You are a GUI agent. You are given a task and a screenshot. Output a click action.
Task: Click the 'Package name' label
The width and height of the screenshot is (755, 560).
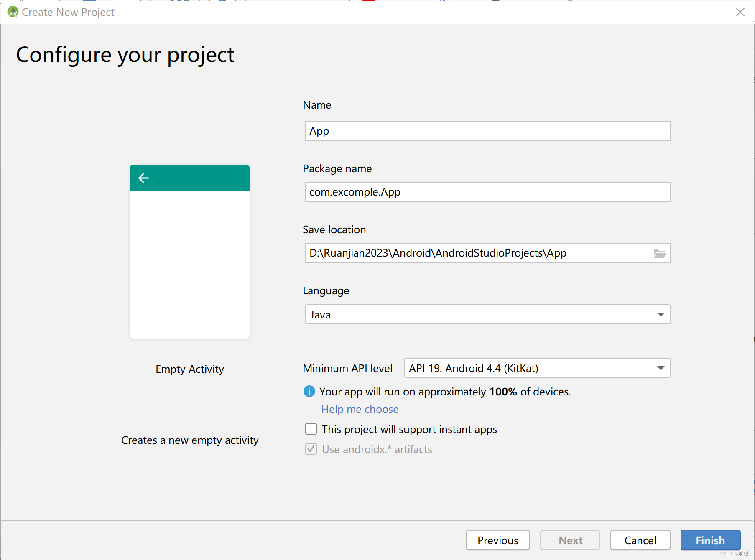pyautogui.click(x=337, y=168)
